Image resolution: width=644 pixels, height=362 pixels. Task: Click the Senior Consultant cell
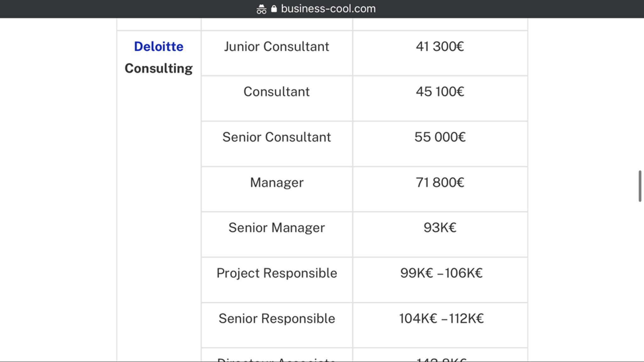(277, 144)
